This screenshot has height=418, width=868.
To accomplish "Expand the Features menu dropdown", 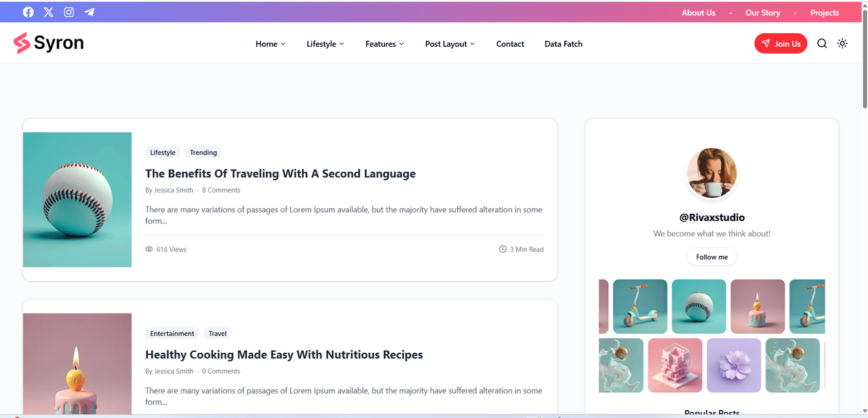I will [x=384, y=44].
